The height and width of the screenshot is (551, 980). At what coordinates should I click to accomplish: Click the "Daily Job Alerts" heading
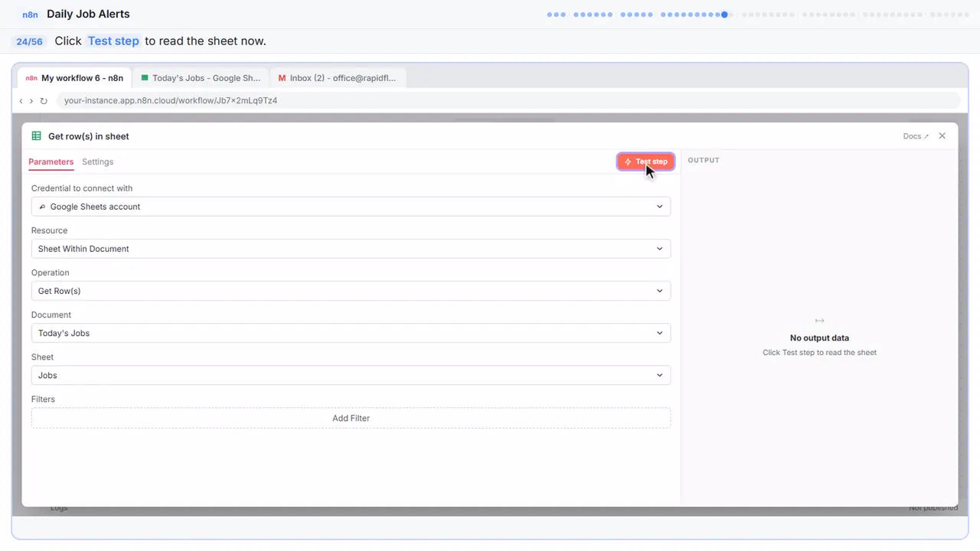(88, 14)
